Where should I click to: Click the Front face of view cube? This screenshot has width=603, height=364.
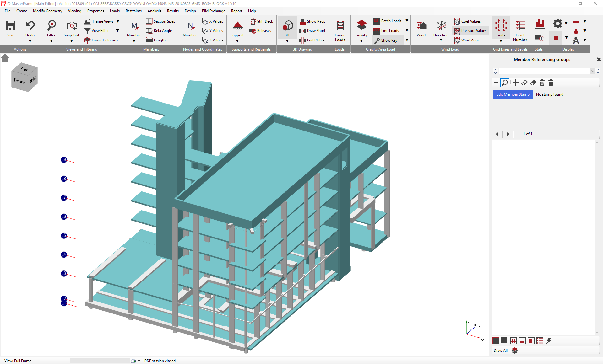point(19,81)
